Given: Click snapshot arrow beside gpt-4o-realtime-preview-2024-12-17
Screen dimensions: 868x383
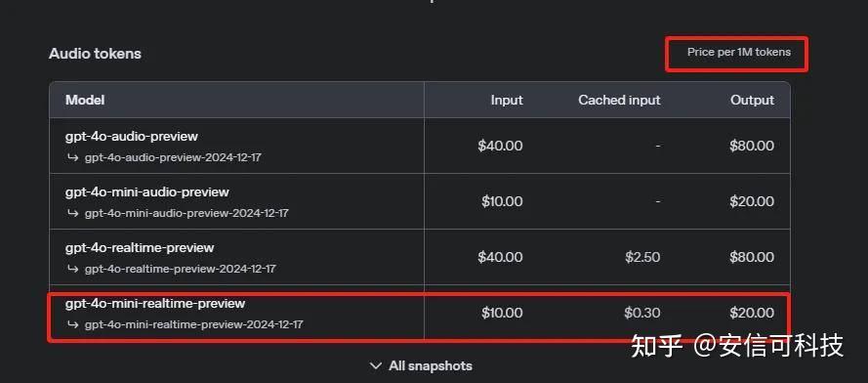Looking at the screenshot, I should click(72, 269).
